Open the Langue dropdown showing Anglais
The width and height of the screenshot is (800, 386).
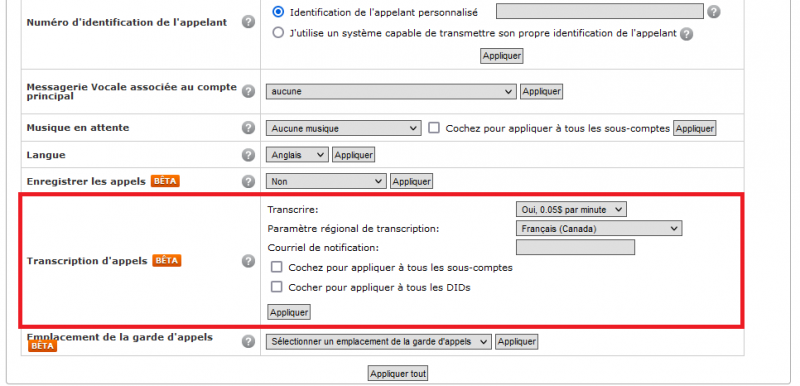click(297, 155)
